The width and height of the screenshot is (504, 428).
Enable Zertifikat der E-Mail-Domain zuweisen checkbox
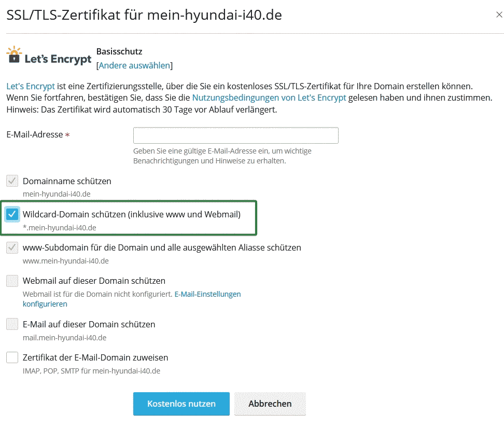(12, 357)
